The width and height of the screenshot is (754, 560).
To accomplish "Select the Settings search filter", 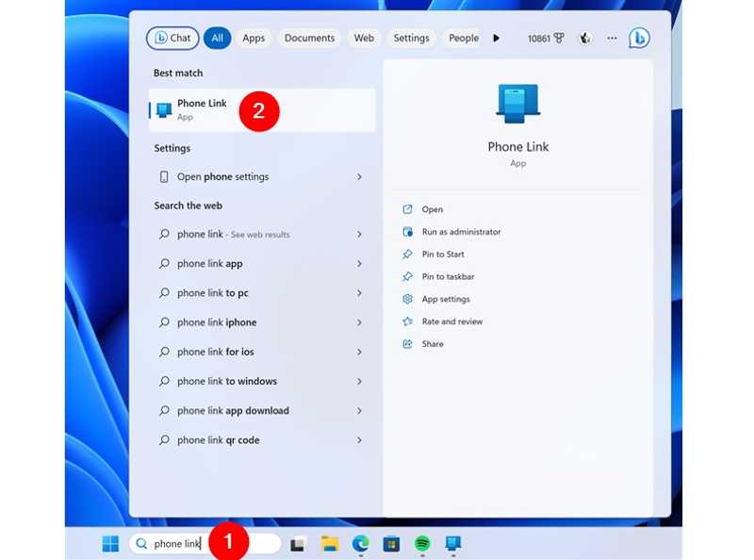I will point(411,38).
